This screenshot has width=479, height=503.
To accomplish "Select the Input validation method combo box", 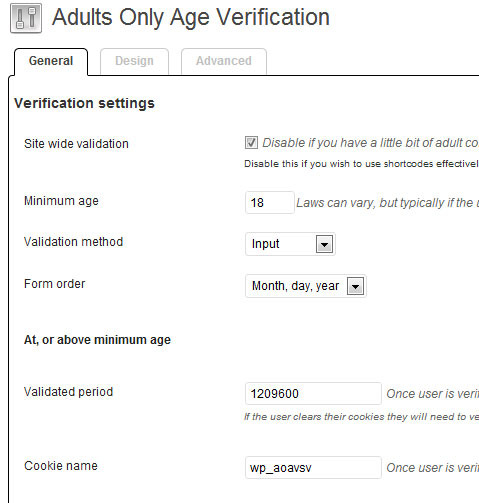I will 290,244.
